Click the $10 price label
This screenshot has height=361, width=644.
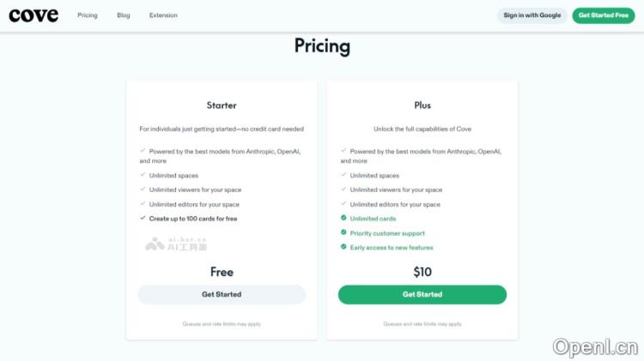422,272
